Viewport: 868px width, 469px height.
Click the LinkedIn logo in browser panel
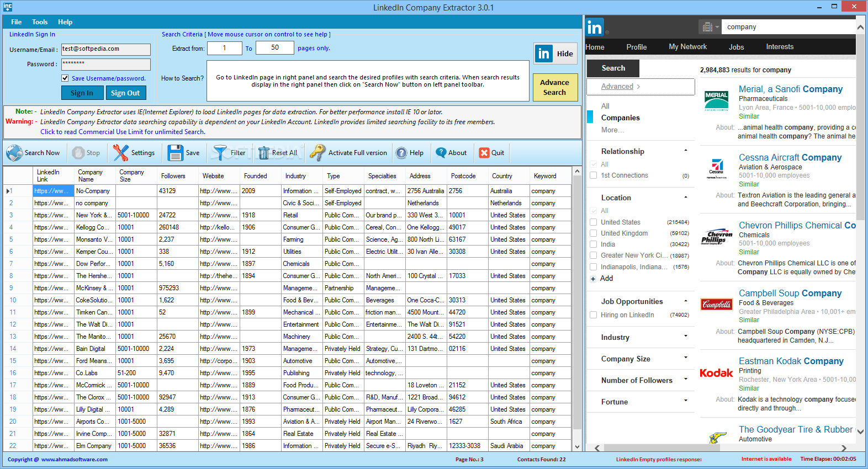[595, 27]
